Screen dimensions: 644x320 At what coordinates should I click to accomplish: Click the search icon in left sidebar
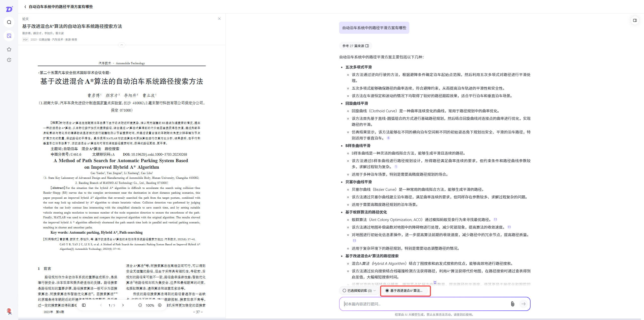point(9,22)
